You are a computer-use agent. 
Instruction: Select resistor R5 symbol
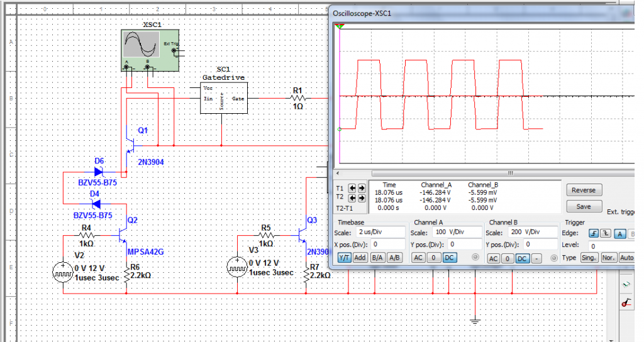click(266, 236)
